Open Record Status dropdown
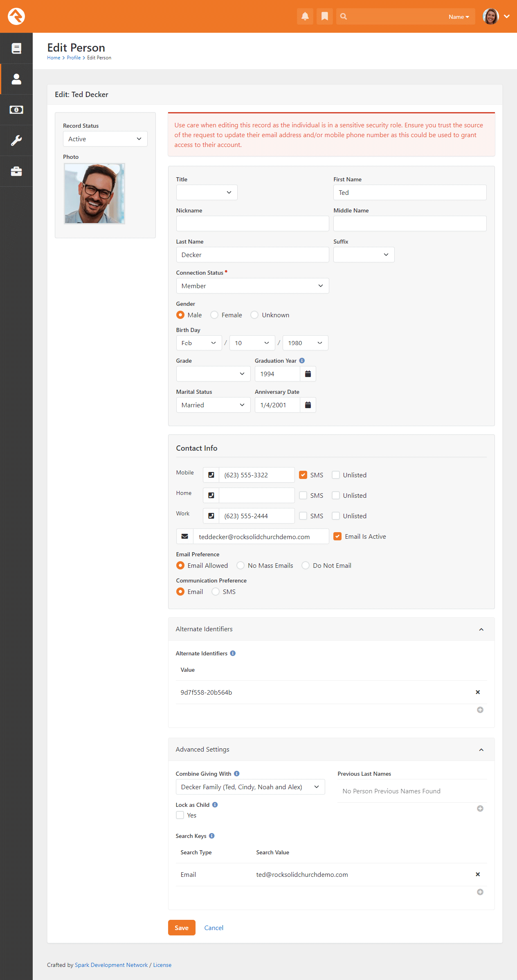 [x=105, y=139]
